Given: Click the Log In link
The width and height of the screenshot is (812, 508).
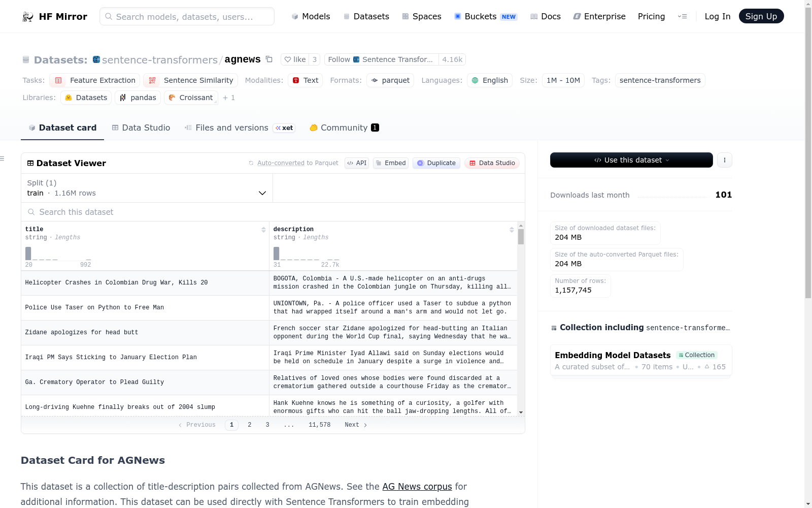Looking at the screenshot, I should 718,17.
